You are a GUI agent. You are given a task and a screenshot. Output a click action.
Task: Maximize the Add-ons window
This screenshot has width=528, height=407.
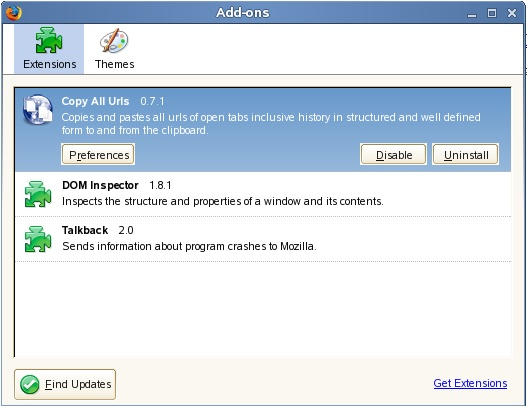click(492, 13)
